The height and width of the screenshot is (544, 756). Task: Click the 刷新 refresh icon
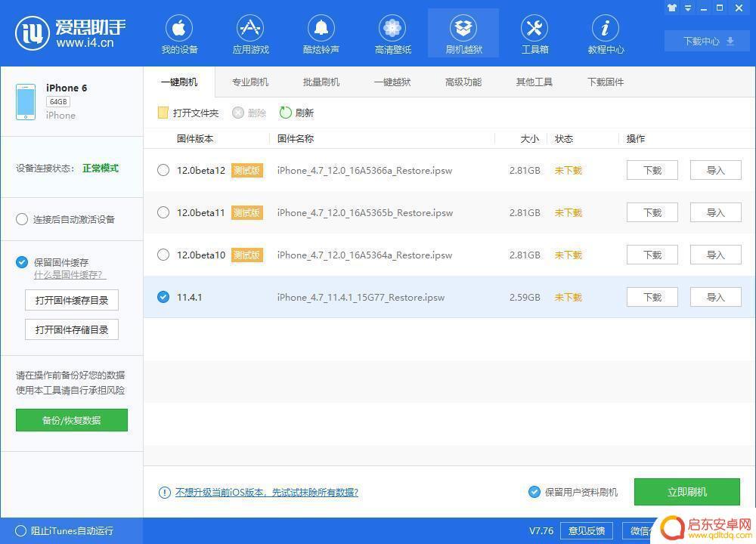[286, 113]
